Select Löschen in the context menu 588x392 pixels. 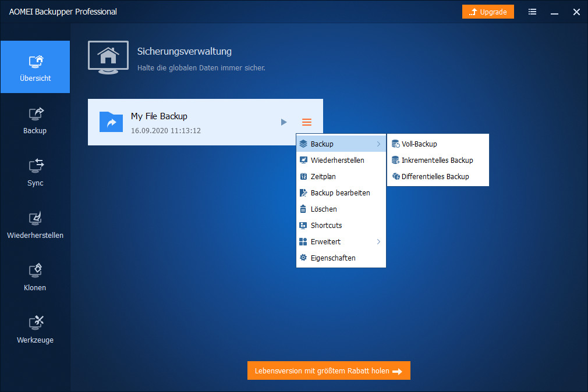341,209
